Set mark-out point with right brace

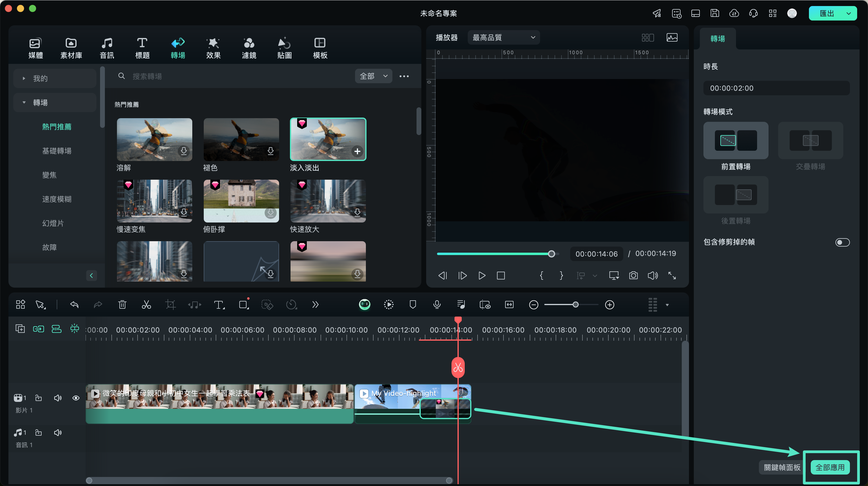point(561,276)
